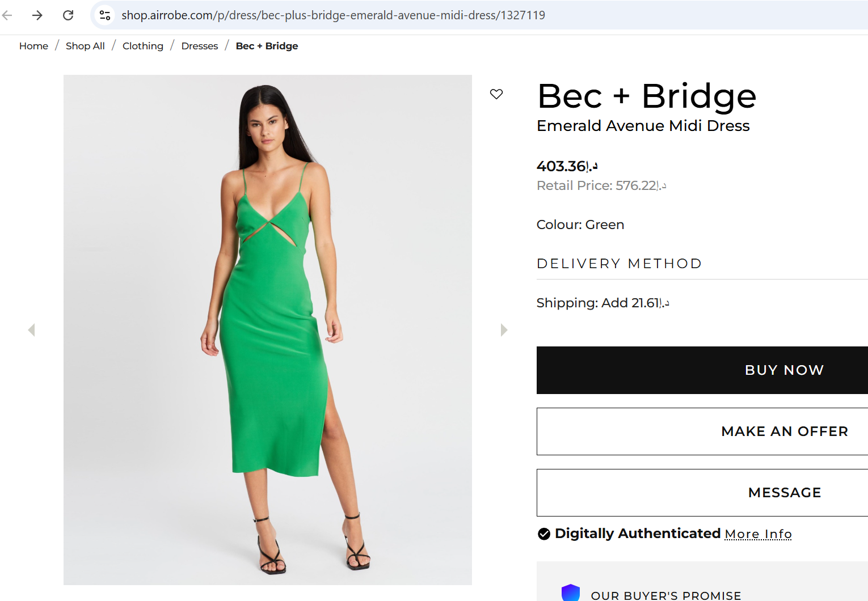This screenshot has width=868, height=601.
Task: Go forward using the browser forward arrow
Action: 37,15
